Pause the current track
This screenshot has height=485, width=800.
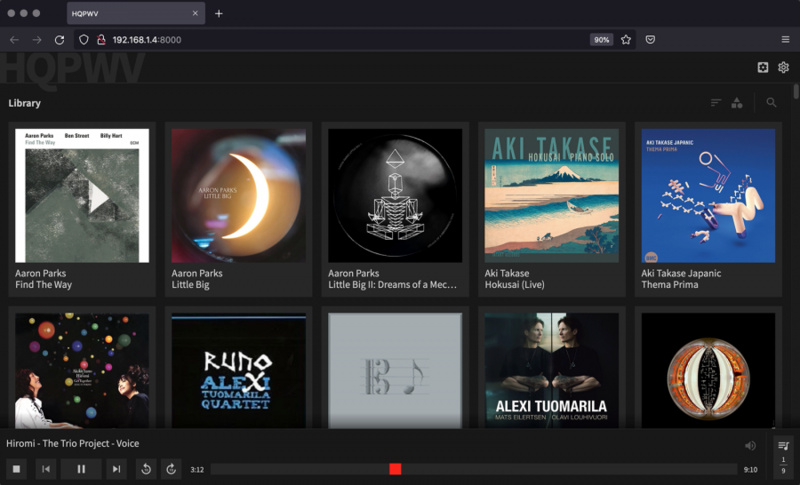[x=81, y=469]
